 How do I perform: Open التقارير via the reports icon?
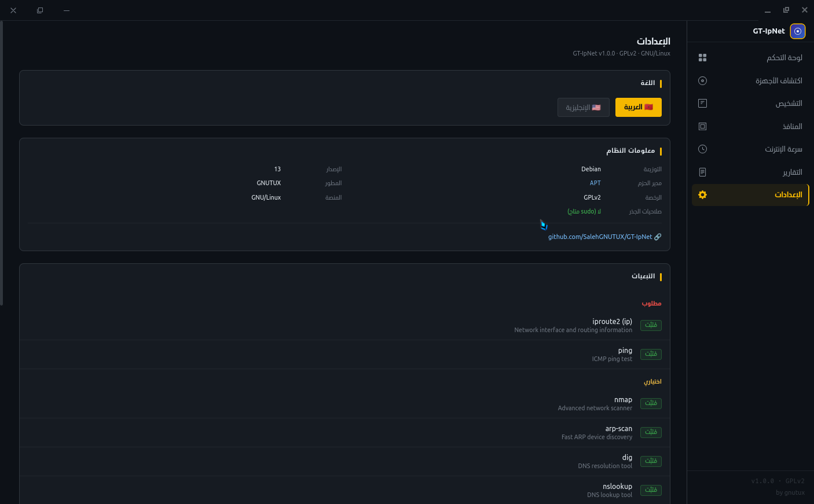point(702,172)
